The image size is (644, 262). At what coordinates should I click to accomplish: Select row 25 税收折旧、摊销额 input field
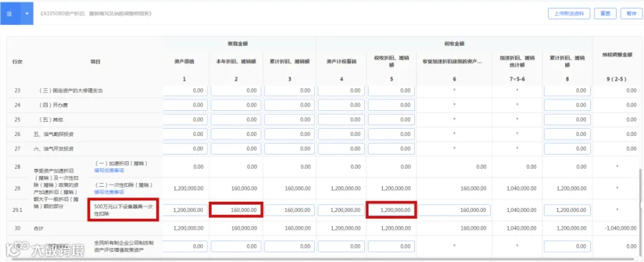tap(391, 120)
